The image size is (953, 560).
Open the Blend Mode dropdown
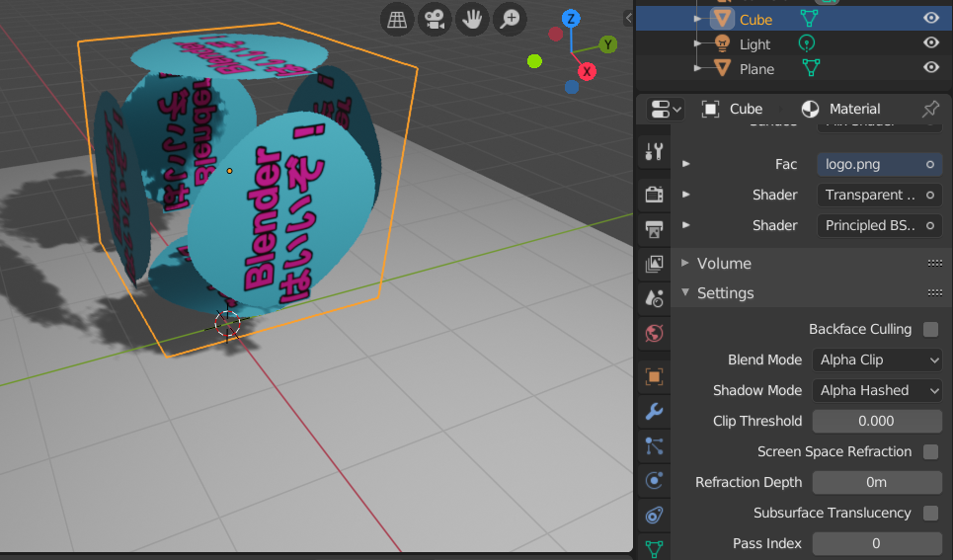877,360
